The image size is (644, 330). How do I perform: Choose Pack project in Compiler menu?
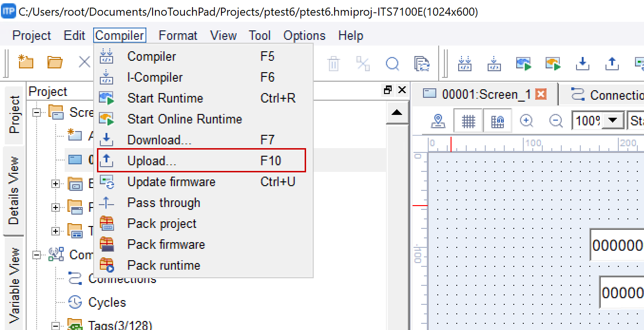click(162, 224)
